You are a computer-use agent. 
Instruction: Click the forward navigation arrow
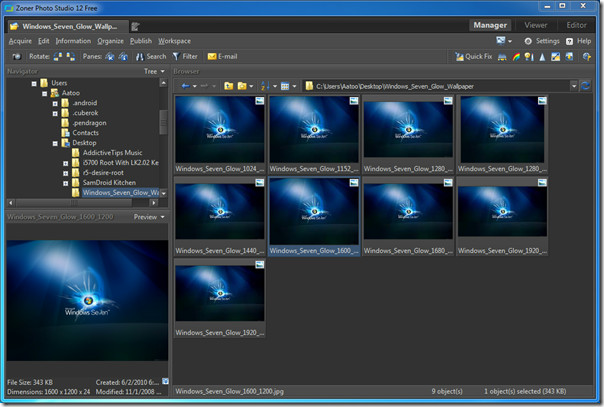point(205,86)
